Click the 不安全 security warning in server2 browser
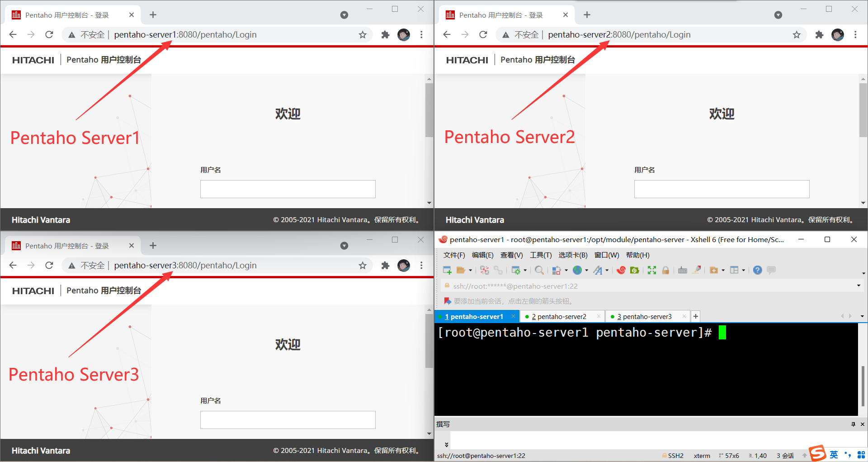 (x=522, y=34)
